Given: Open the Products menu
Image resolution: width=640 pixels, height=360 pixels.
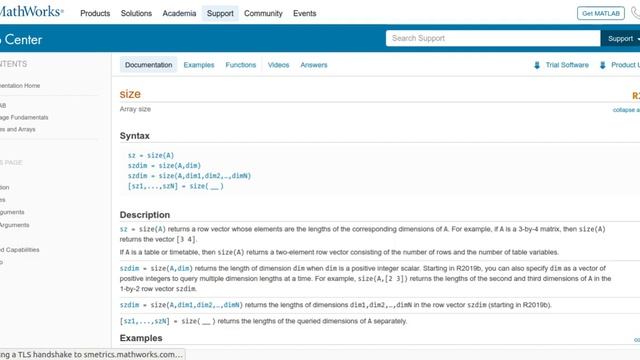Looking at the screenshot, I should coord(95,13).
